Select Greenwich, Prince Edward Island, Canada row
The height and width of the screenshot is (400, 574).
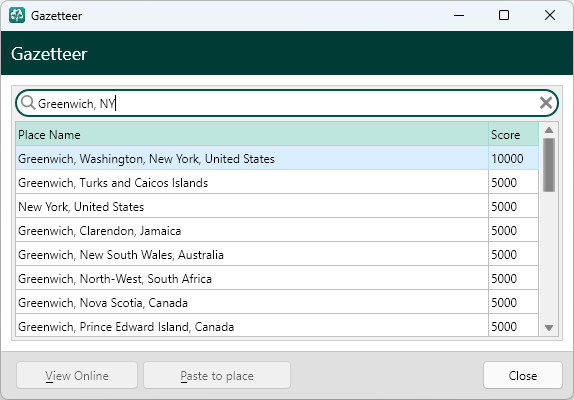coord(277,326)
